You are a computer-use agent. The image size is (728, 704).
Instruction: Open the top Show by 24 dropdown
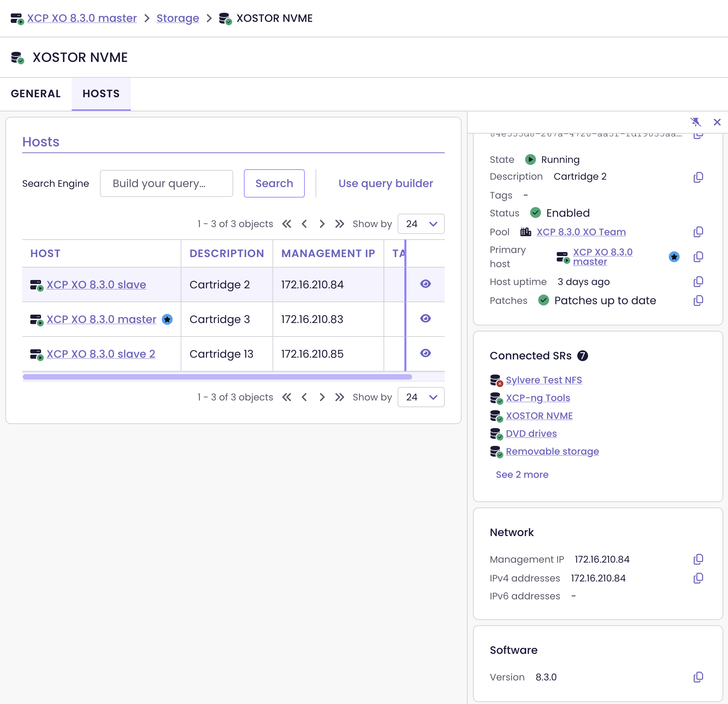click(x=421, y=224)
